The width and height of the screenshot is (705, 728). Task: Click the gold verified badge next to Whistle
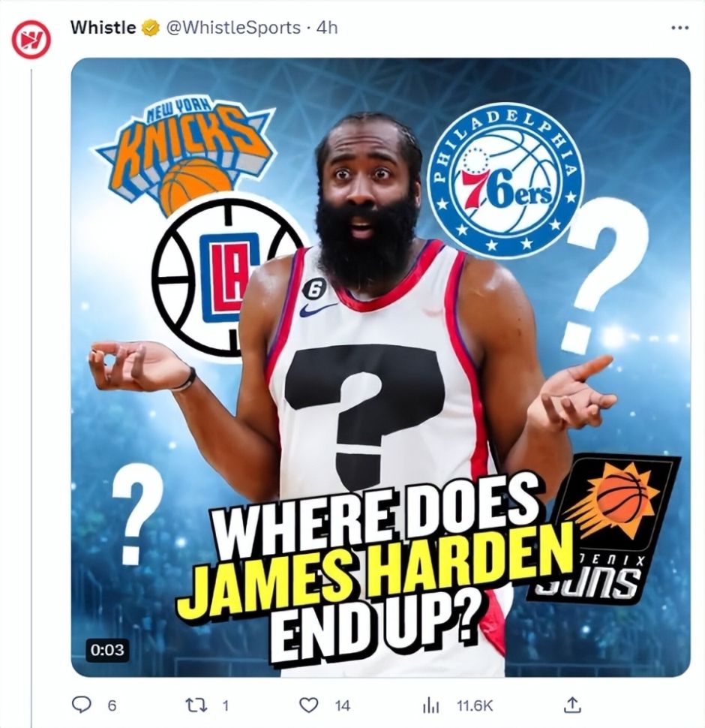(151, 28)
